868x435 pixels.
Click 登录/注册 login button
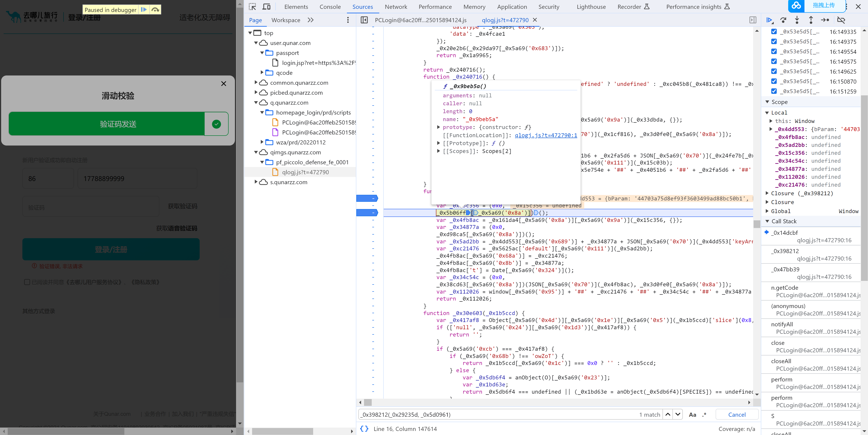(111, 249)
